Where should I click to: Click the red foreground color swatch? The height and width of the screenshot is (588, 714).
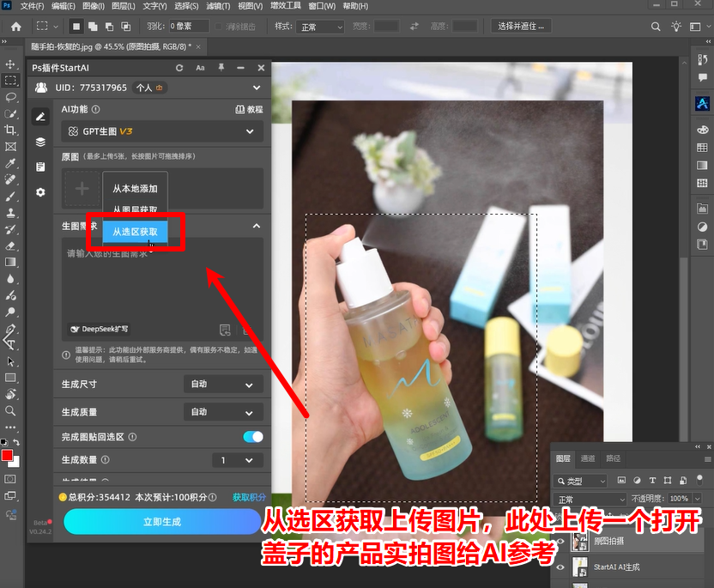[x=7, y=456]
